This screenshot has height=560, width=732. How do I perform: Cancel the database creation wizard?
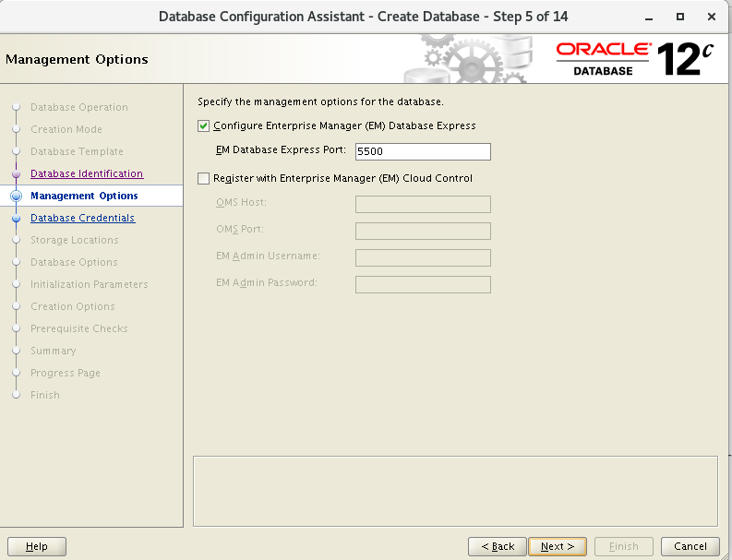690,546
